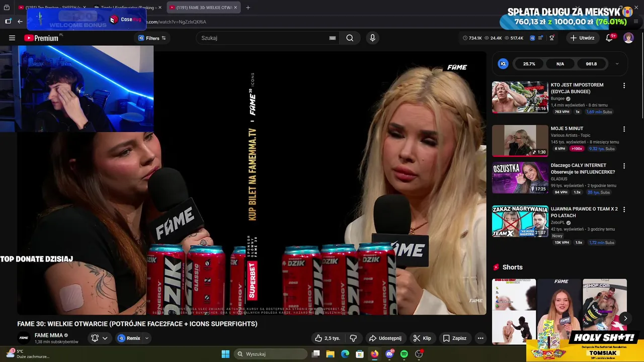Click the blue IQ circle in the sidebar score panel
Viewport: 644px width, 362px height.
click(x=503, y=64)
